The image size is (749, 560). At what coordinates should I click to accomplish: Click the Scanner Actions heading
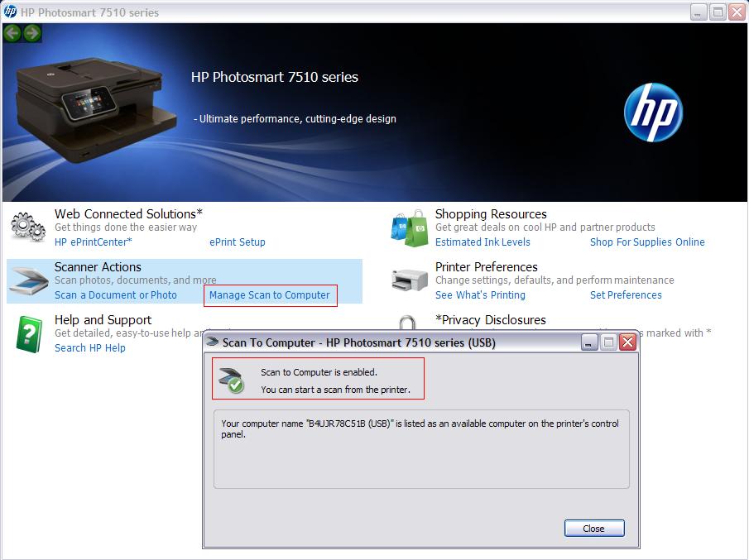98,267
